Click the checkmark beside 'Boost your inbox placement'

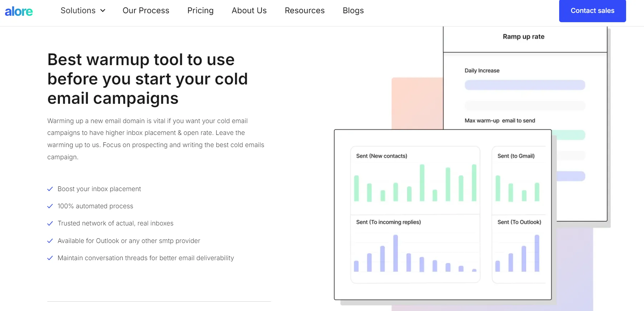(x=50, y=189)
